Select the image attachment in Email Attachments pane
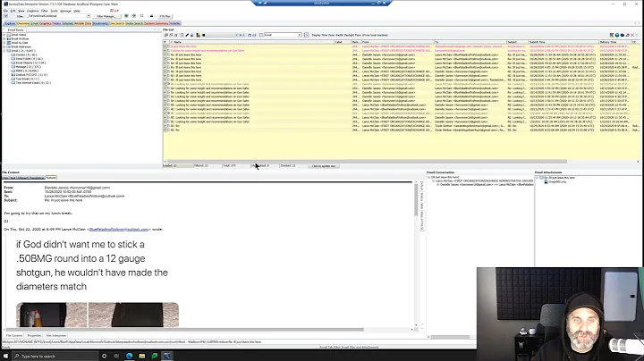644x361 pixels. pos(555,181)
